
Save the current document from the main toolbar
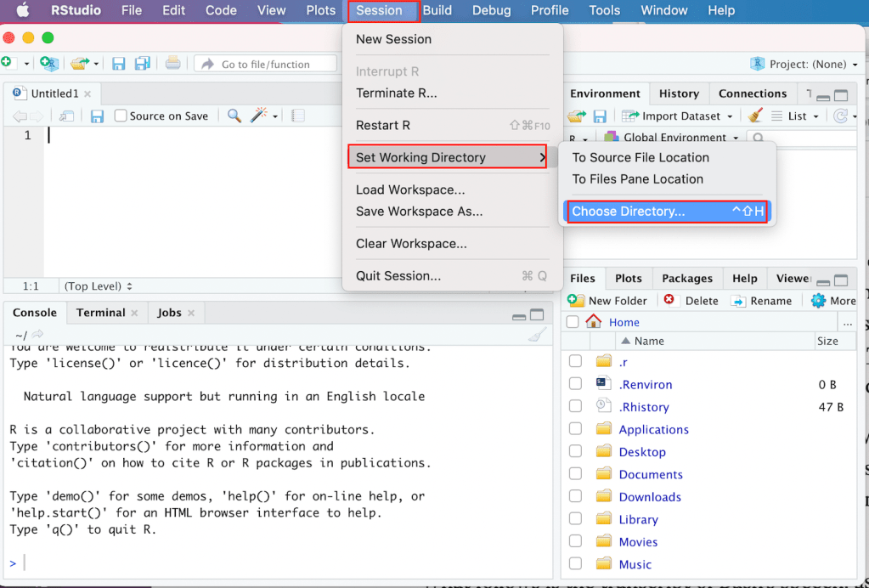click(119, 64)
